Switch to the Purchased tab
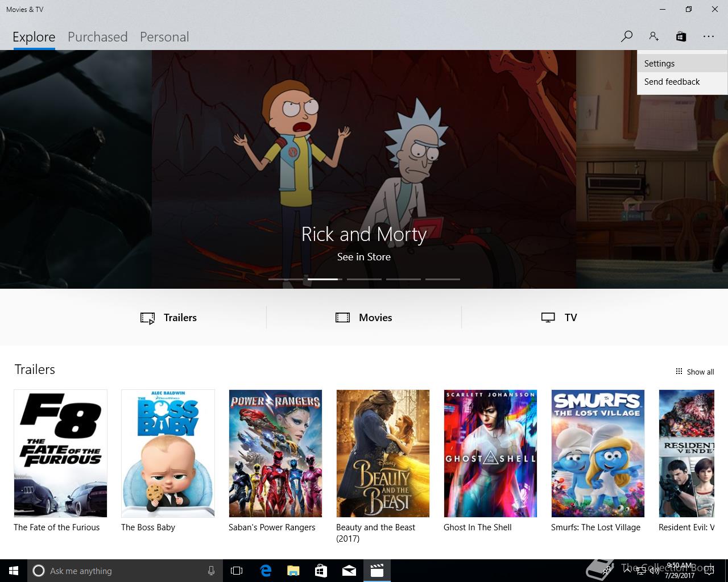Screen dimensions: 728x582 [x=97, y=37]
